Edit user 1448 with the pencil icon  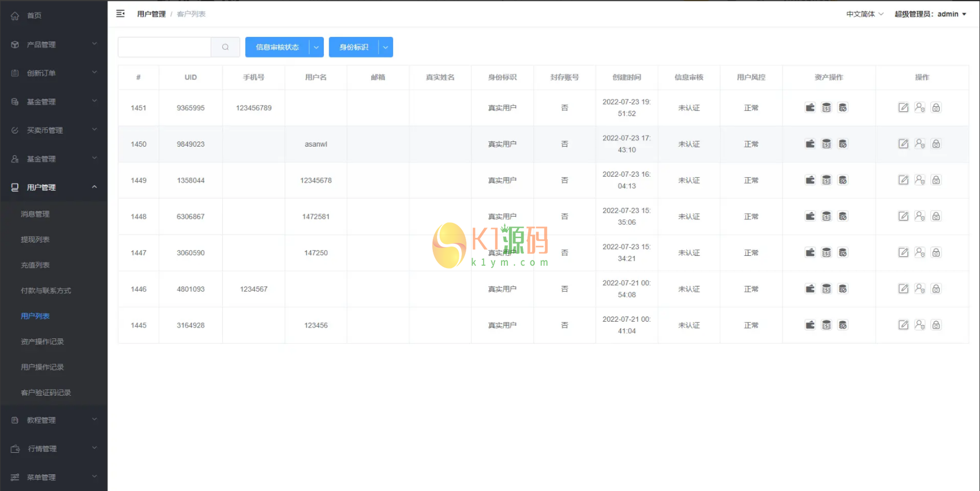(x=903, y=216)
